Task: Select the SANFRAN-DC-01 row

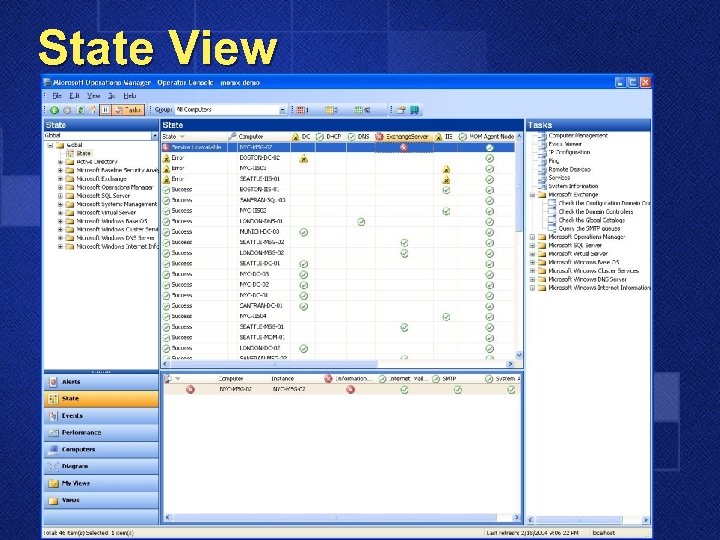Action: pyautogui.click(x=338, y=306)
